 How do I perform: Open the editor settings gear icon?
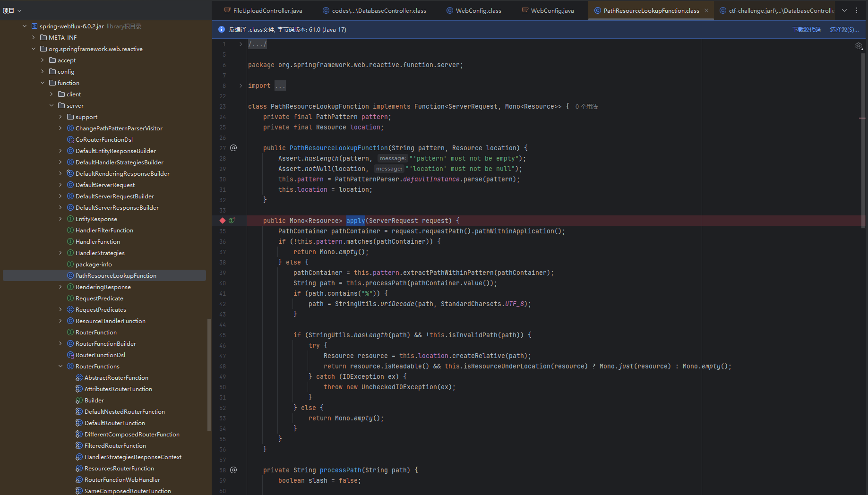tap(859, 46)
